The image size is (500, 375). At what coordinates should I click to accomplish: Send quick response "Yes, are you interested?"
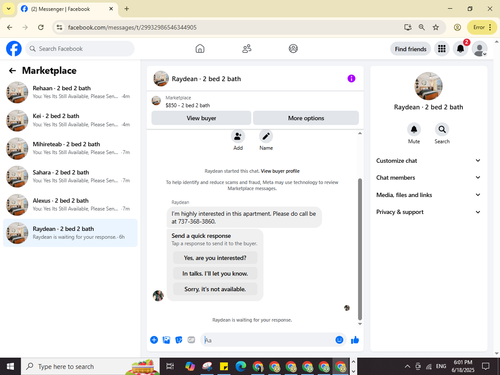click(215, 258)
